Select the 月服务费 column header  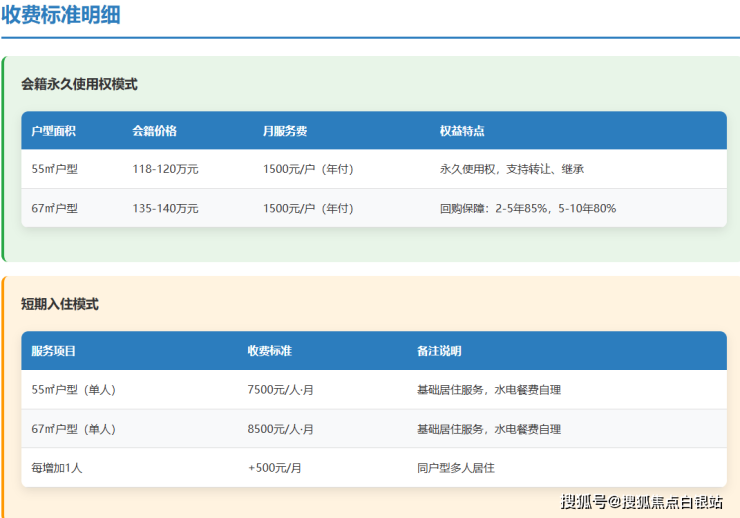285,131
